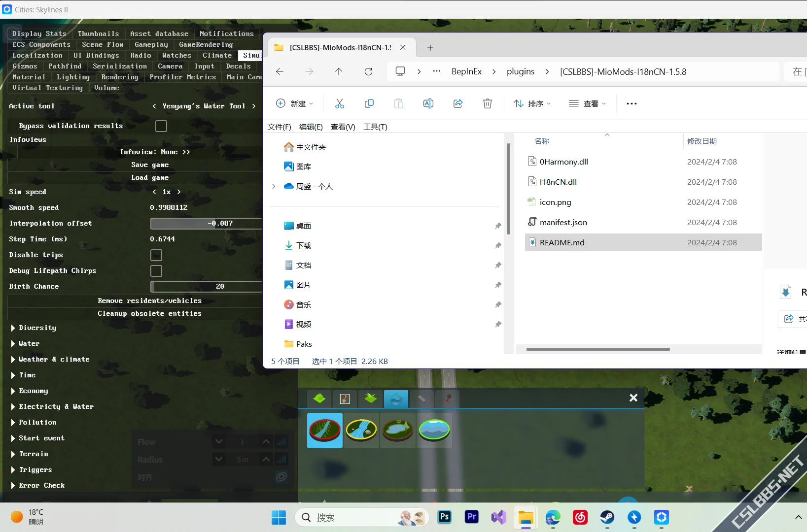Open Visual Studio from the taskbar

(x=499, y=517)
